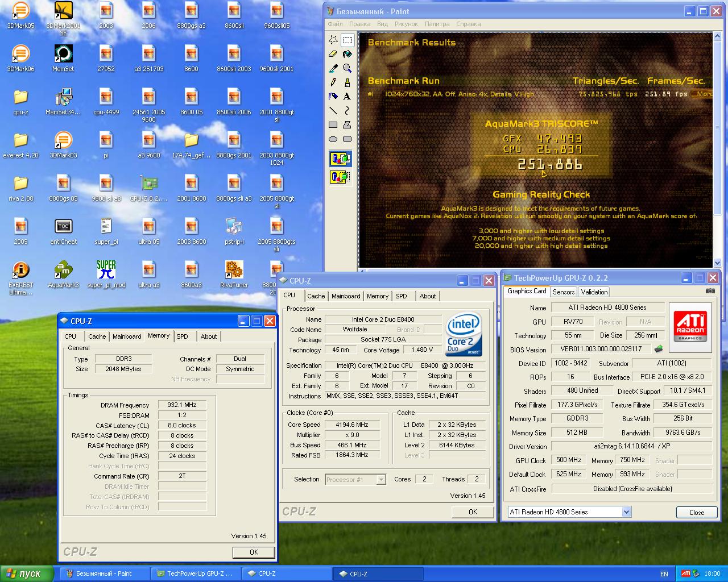Open the AquaMark3 desktop shortcut

click(x=63, y=275)
